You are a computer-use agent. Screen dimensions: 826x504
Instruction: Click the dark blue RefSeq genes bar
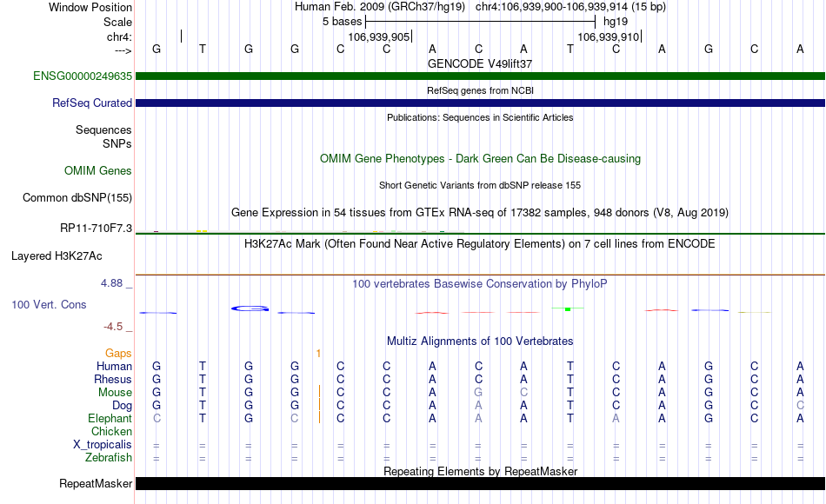(480, 103)
